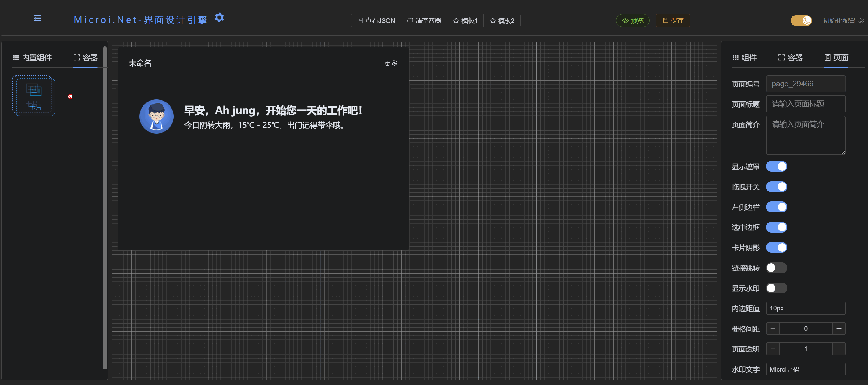The image size is (868, 385).
Task: Collapse the sidebar using the hamburger icon
Action: (x=37, y=19)
